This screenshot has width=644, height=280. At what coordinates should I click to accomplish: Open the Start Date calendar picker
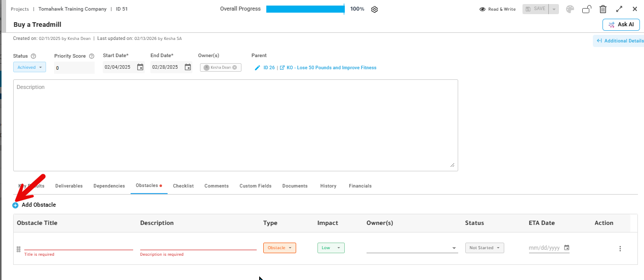(x=140, y=67)
